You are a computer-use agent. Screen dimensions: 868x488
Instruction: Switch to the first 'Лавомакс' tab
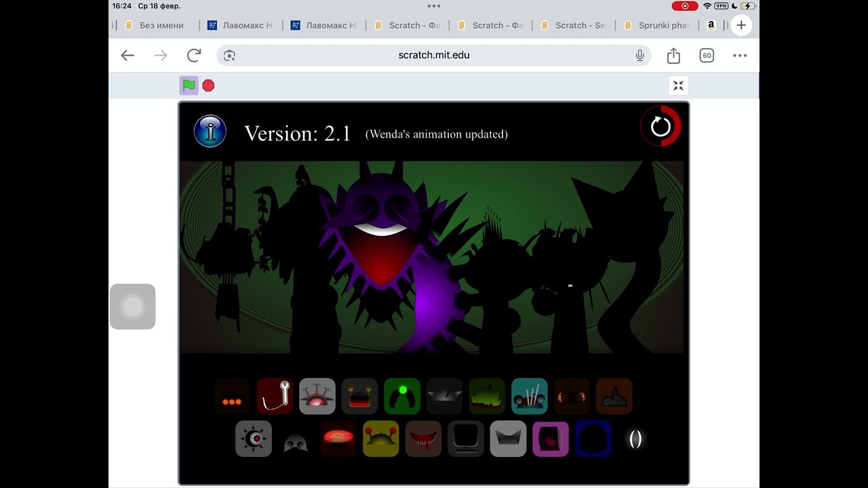pos(241,25)
